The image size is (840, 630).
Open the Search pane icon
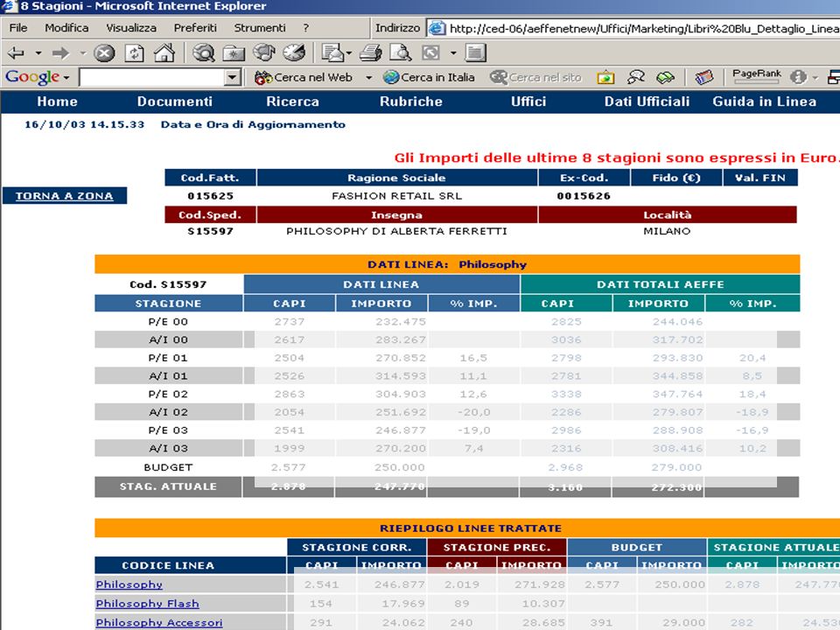pos(204,52)
